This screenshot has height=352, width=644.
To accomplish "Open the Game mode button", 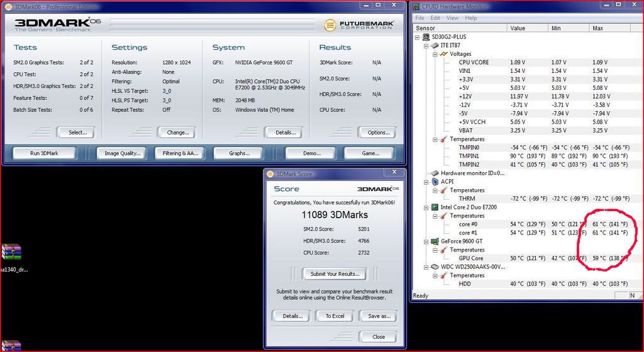I will tap(370, 153).
